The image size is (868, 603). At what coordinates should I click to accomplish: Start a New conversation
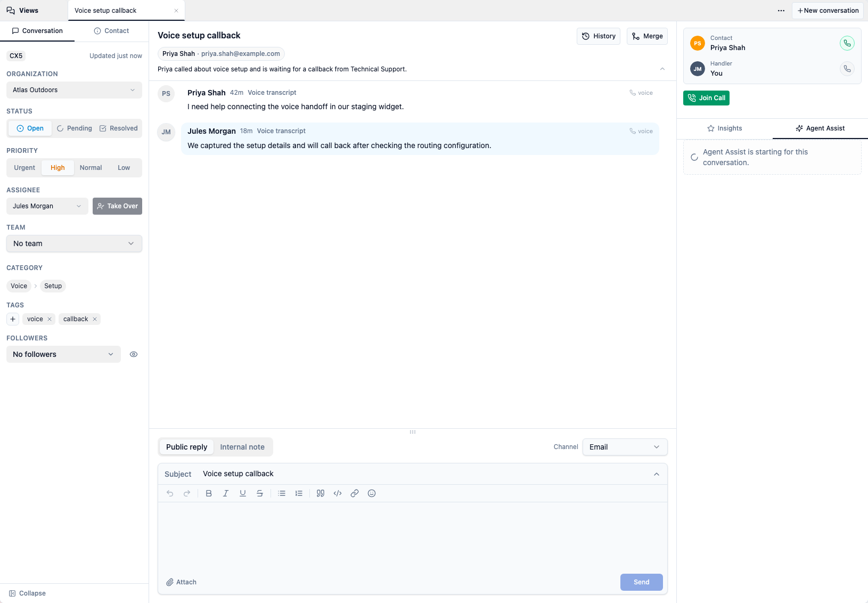[828, 11]
